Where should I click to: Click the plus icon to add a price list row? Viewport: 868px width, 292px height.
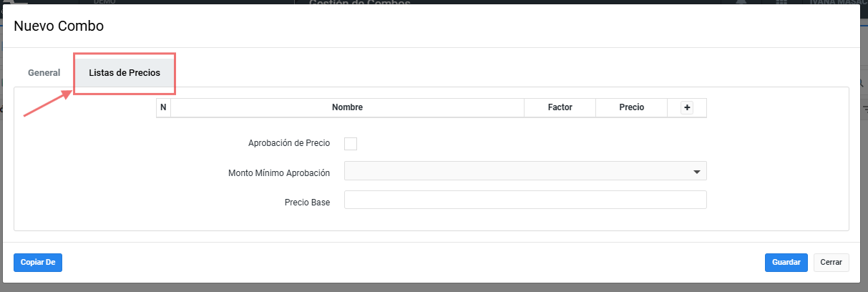[x=687, y=107]
